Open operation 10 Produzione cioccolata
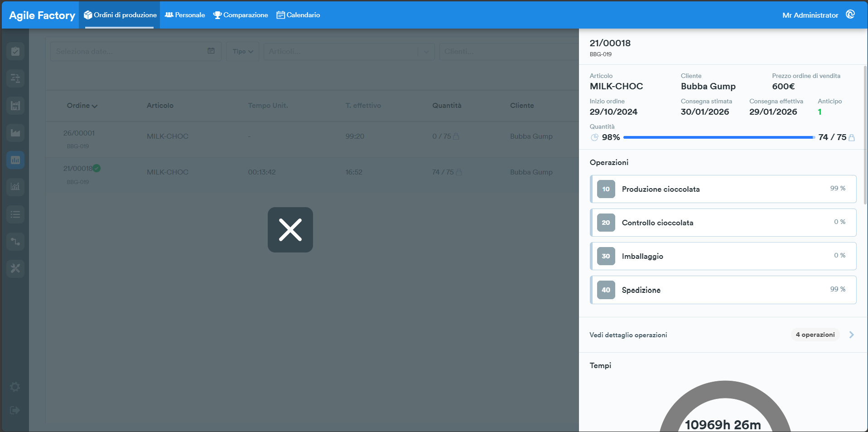Screen dimensions: 868x432 (x=723, y=189)
